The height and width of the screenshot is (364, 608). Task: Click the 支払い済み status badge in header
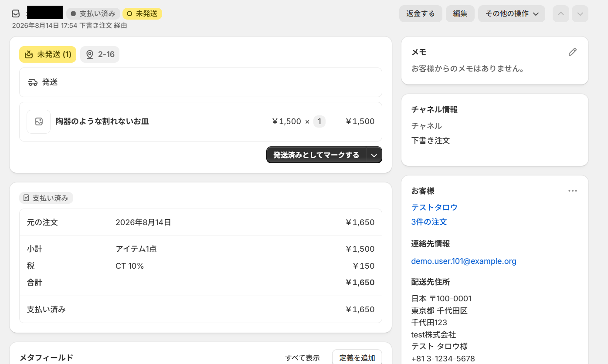(93, 13)
